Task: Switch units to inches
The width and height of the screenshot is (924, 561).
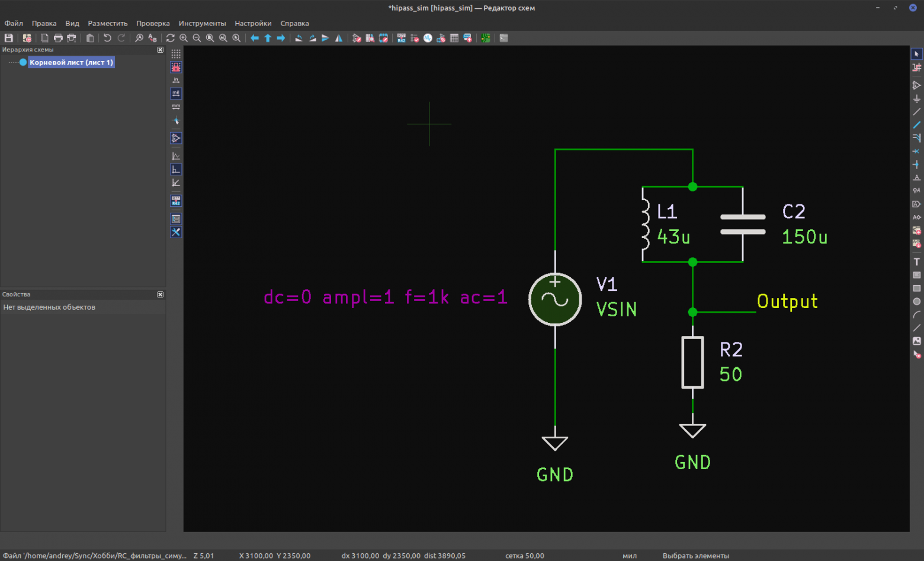Action: [x=176, y=80]
